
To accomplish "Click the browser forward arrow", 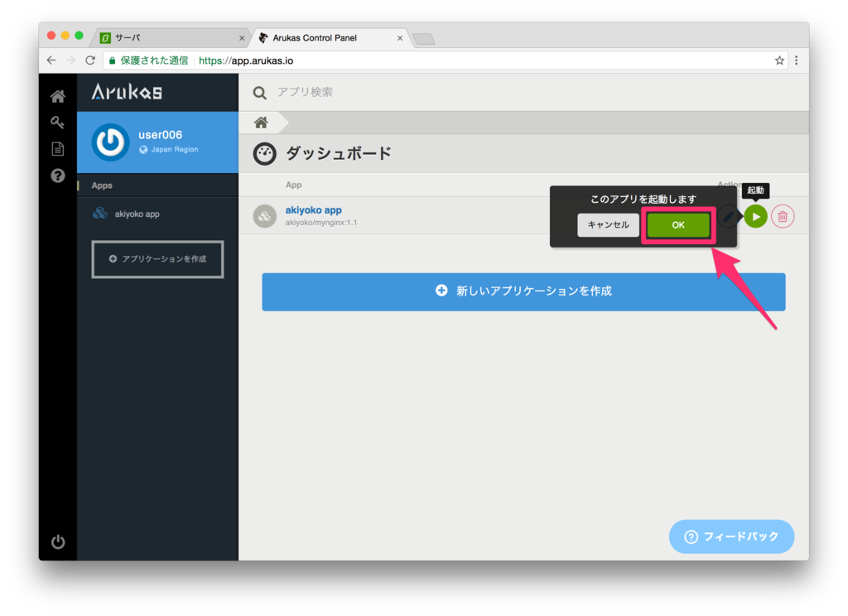I will 71,60.
